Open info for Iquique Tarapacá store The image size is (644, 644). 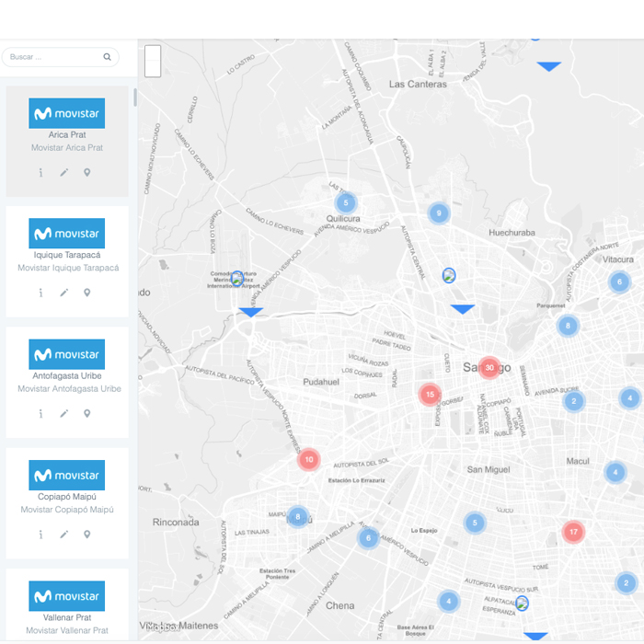point(40,293)
